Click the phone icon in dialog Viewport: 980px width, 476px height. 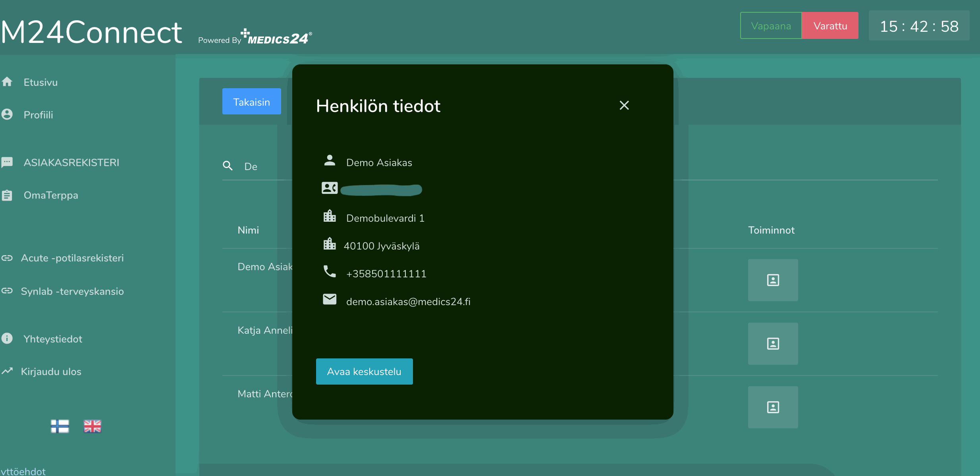[x=330, y=271]
